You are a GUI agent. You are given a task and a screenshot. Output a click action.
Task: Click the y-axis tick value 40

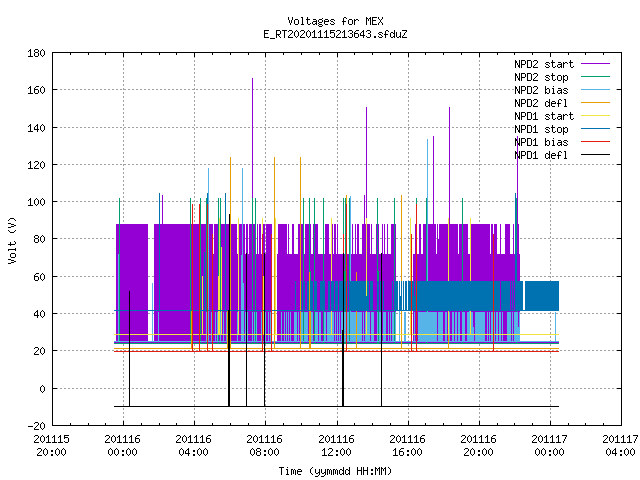point(39,314)
